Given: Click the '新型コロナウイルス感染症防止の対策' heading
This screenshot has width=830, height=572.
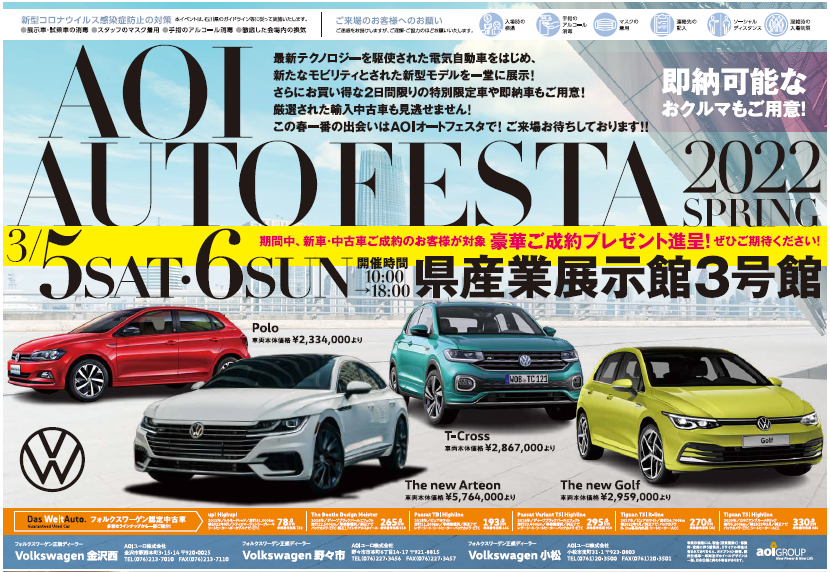Looking at the screenshot, I should click(x=96, y=20).
